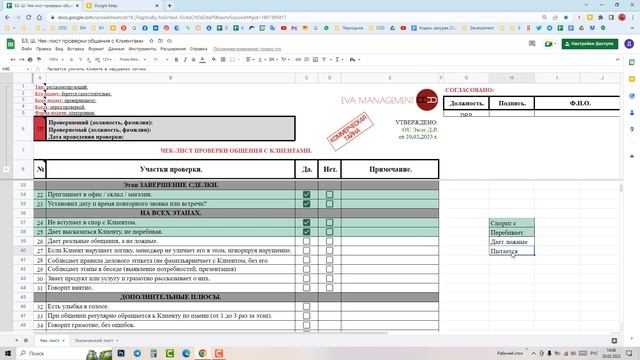Open the text wrapping dropdown
Screen dimensions: 640x360
pyautogui.click(x=273, y=60)
